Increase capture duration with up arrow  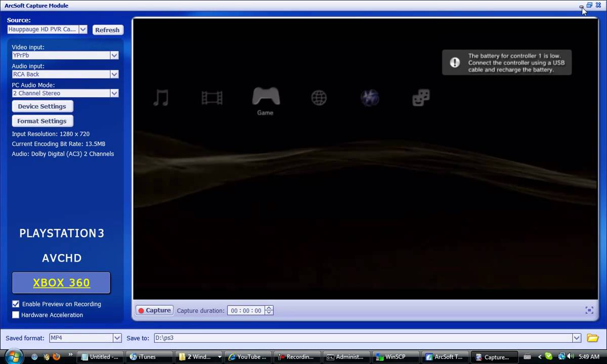(269, 308)
